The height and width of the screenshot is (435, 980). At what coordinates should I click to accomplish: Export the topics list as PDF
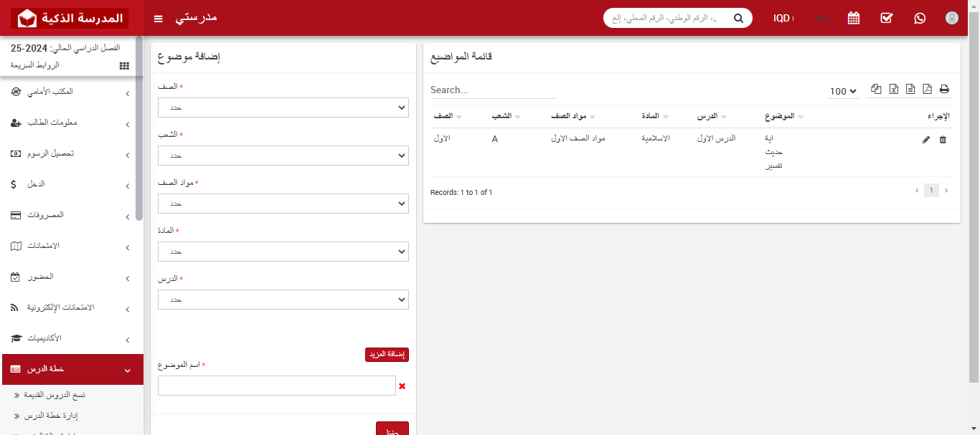point(927,88)
